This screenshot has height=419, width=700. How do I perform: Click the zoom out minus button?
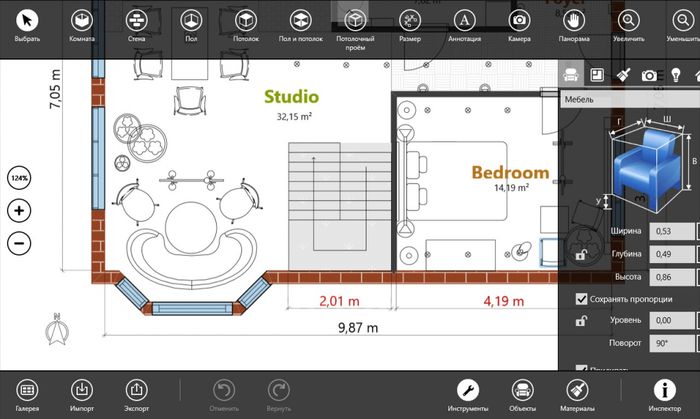coord(19,242)
